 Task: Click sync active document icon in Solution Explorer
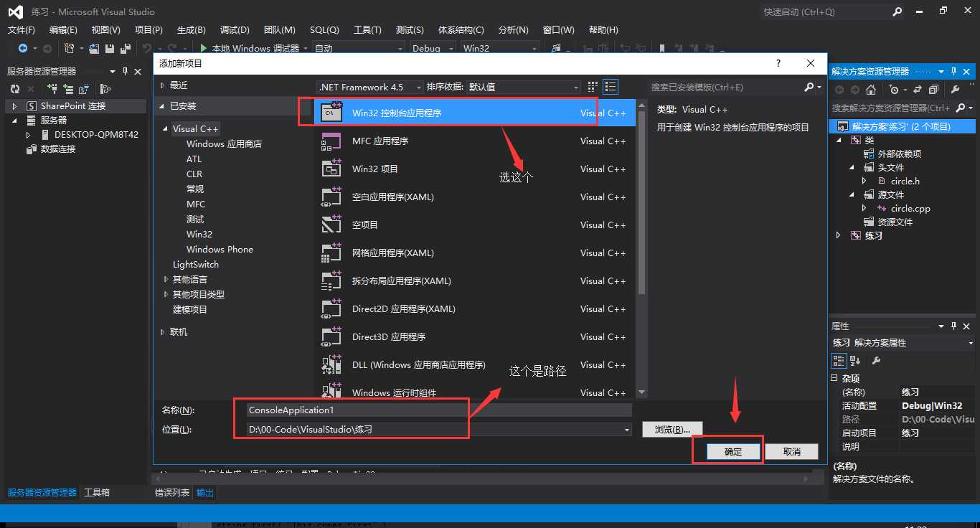pyautogui.click(x=917, y=90)
